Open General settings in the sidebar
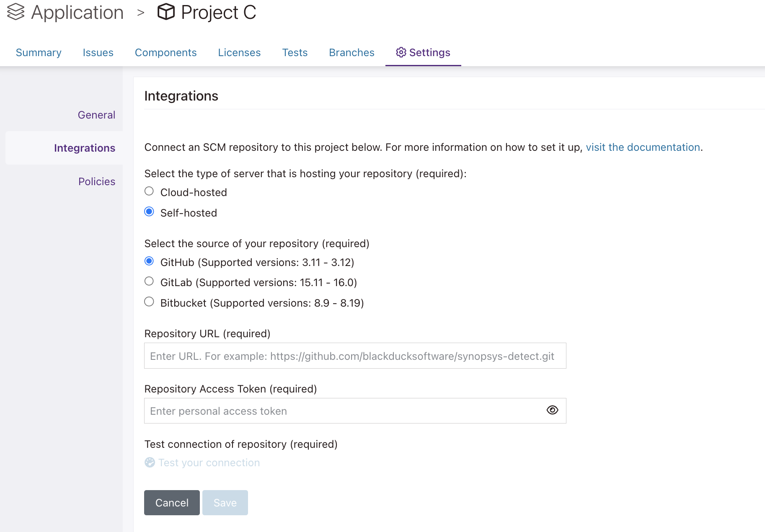 pyautogui.click(x=96, y=115)
